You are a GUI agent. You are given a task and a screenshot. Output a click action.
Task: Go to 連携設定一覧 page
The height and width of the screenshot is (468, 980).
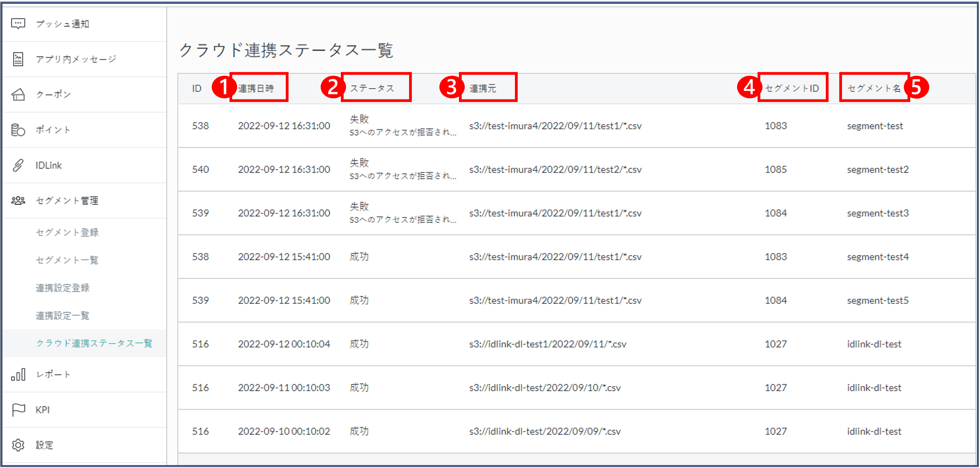click(x=62, y=315)
